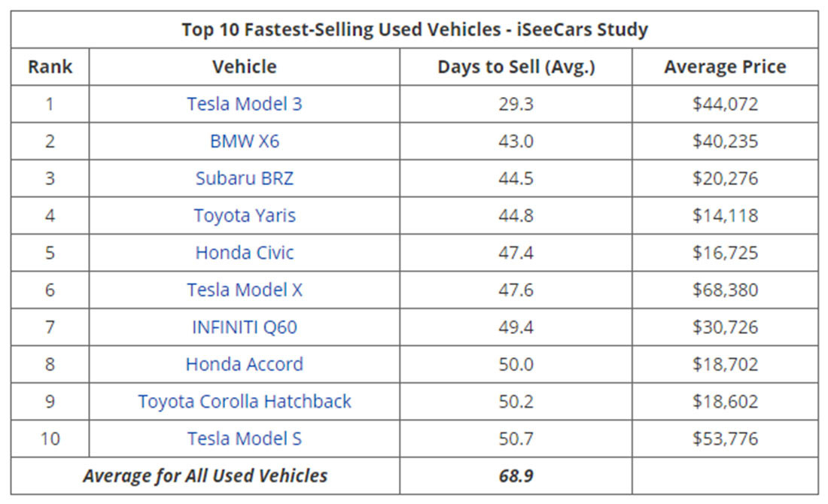This screenshot has height=504, width=828.
Task: Open the Tesla Model X link
Action: pos(245,290)
